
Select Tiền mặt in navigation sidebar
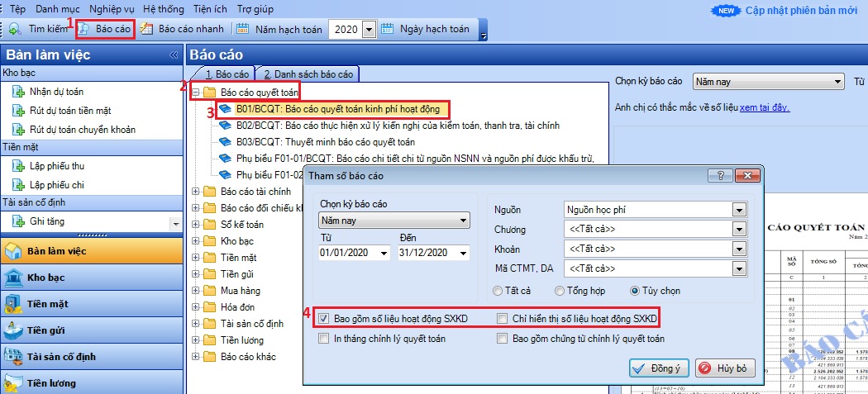click(x=91, y=304)
